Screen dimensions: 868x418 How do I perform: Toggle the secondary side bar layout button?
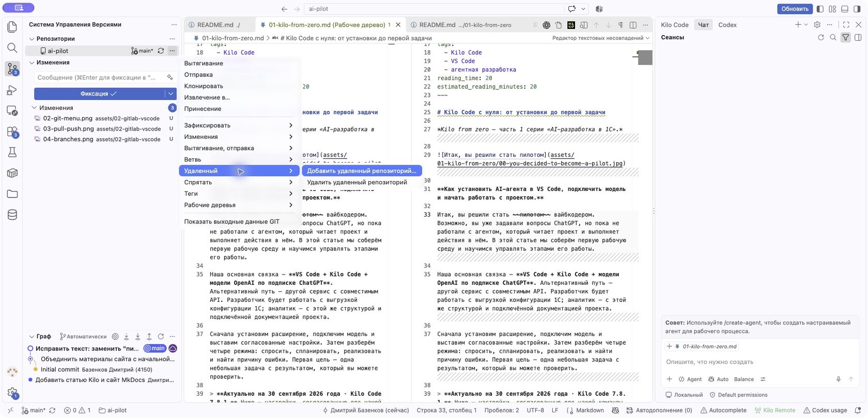[857, 9]
